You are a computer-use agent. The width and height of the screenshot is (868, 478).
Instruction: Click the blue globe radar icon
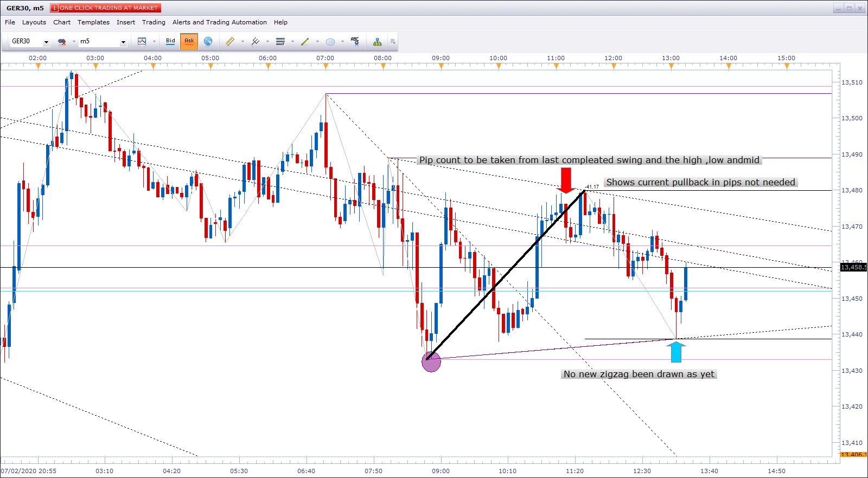208,41
